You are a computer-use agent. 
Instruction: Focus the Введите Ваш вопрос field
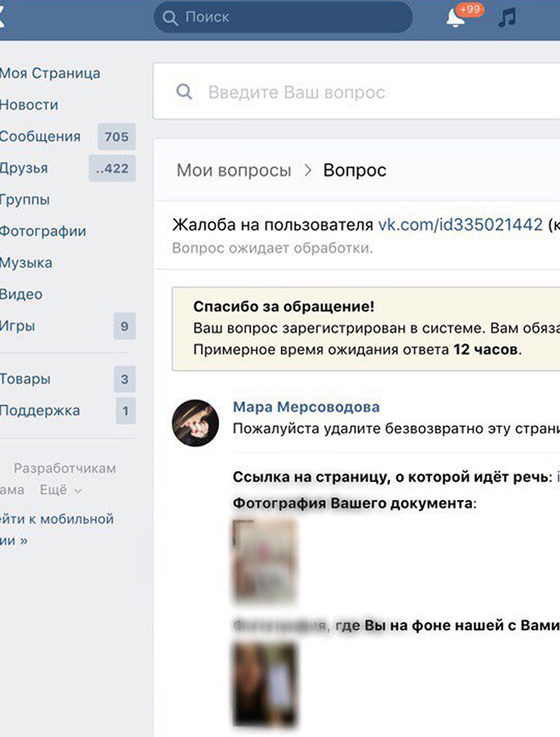356,92
